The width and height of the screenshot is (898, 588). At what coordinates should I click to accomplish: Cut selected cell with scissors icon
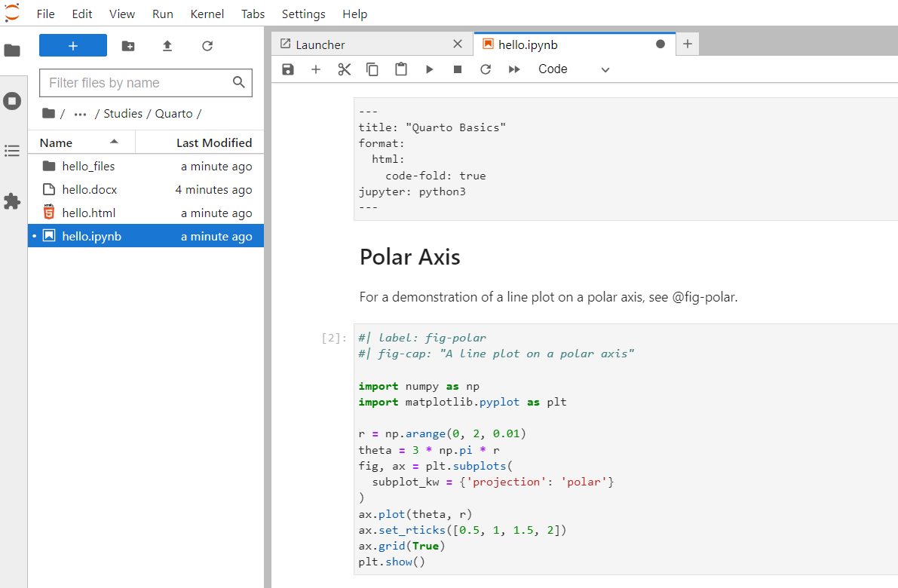pyautogui.click(x=345, y=69)
